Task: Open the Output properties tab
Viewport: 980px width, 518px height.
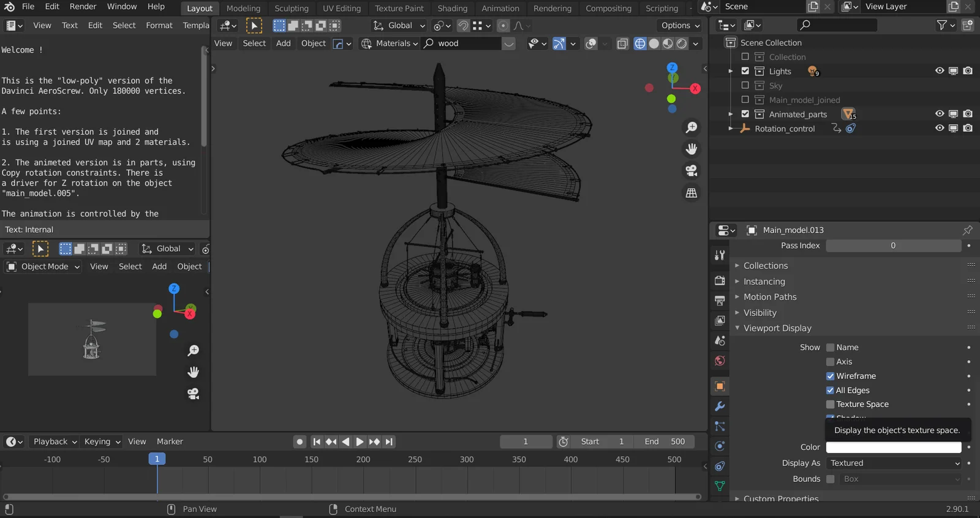Action: point(720,300)
